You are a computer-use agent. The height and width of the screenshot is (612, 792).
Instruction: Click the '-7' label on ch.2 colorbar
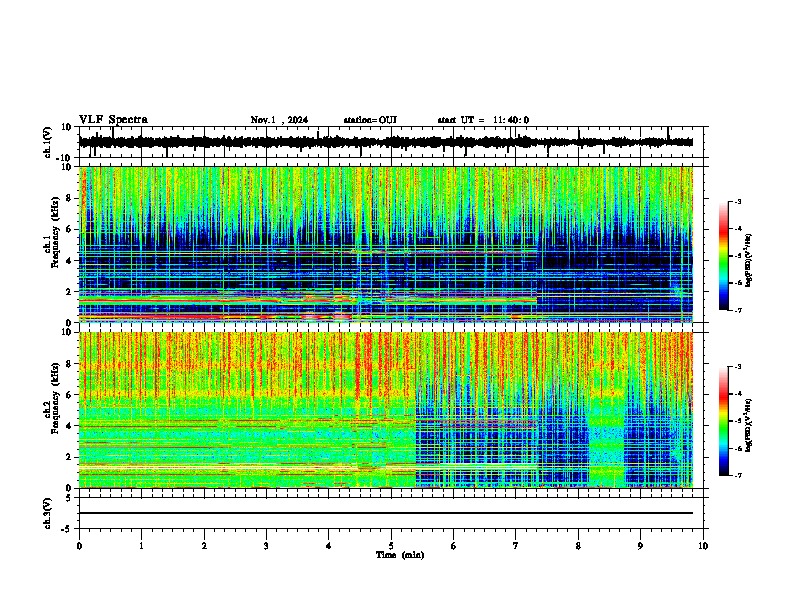point(737,475)
